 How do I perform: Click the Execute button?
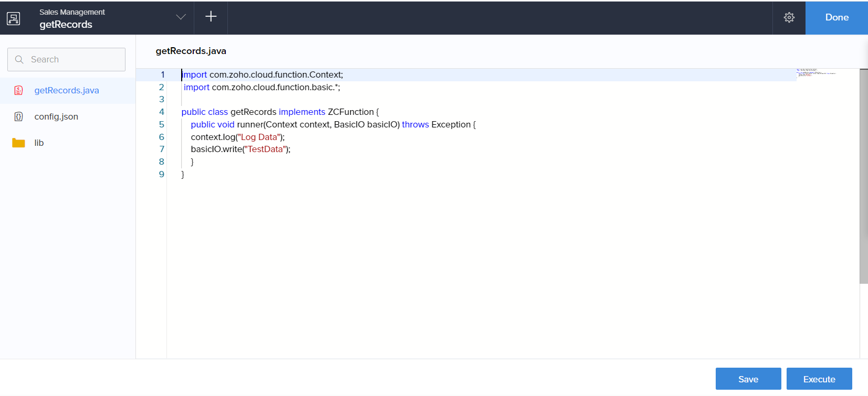tap(819, 379)
